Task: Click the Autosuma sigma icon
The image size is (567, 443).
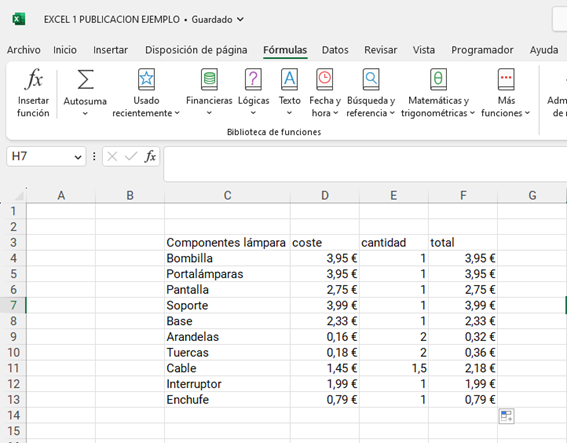Action: click(x=85, y=80)
